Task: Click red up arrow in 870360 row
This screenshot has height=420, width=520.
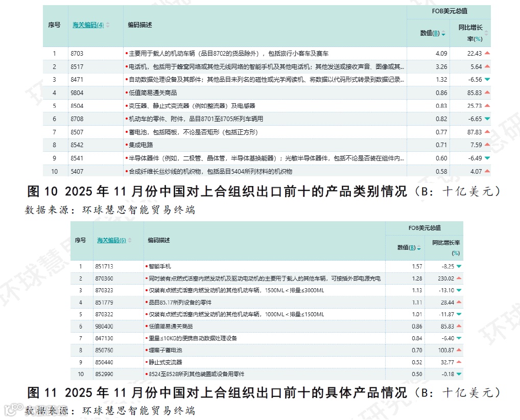Action: pyautogui.click(x=459, y=278)
